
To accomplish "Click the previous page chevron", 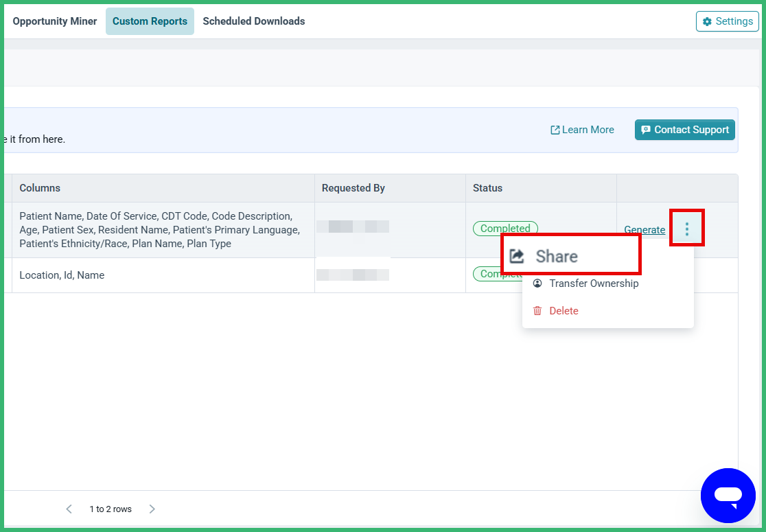I will 69,509.
